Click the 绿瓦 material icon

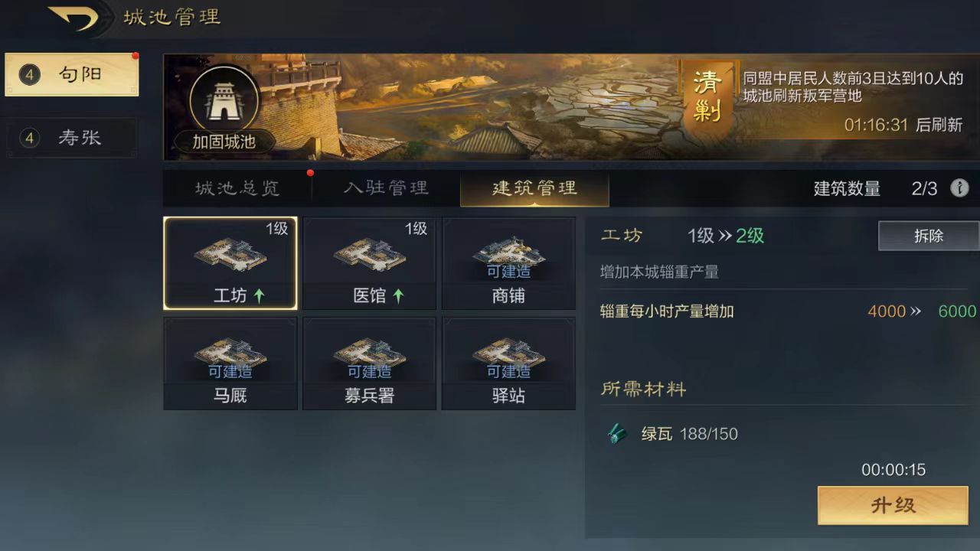tap(618, 434)
